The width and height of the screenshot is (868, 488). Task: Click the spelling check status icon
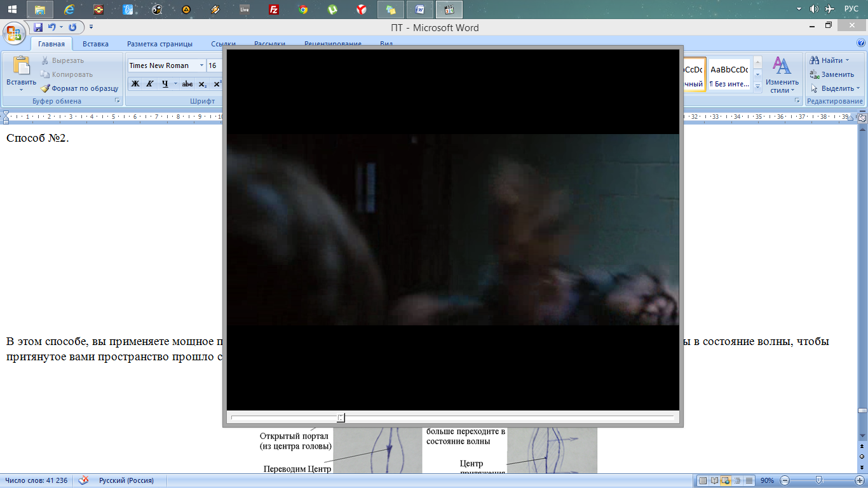(83, 480)
